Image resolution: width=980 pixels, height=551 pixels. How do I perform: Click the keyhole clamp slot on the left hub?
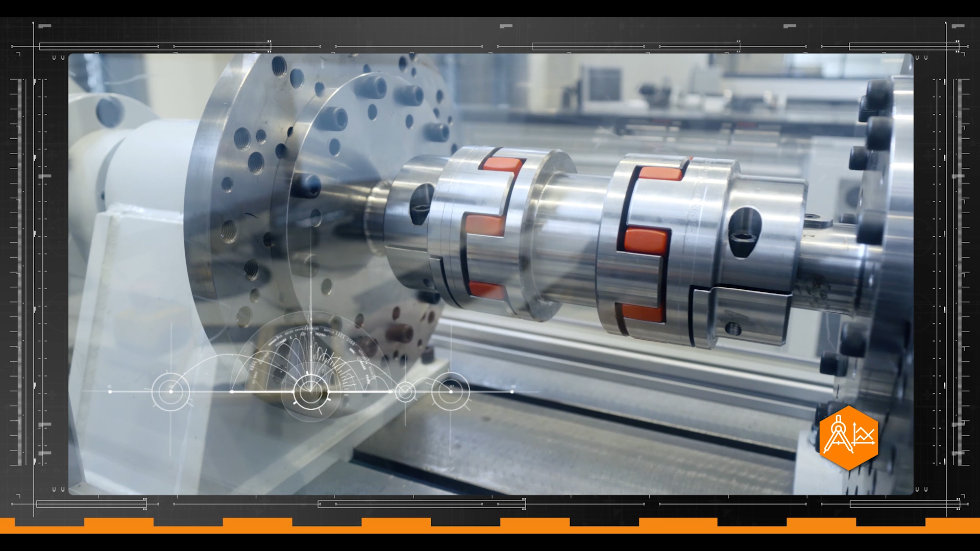tap(422, 204)
